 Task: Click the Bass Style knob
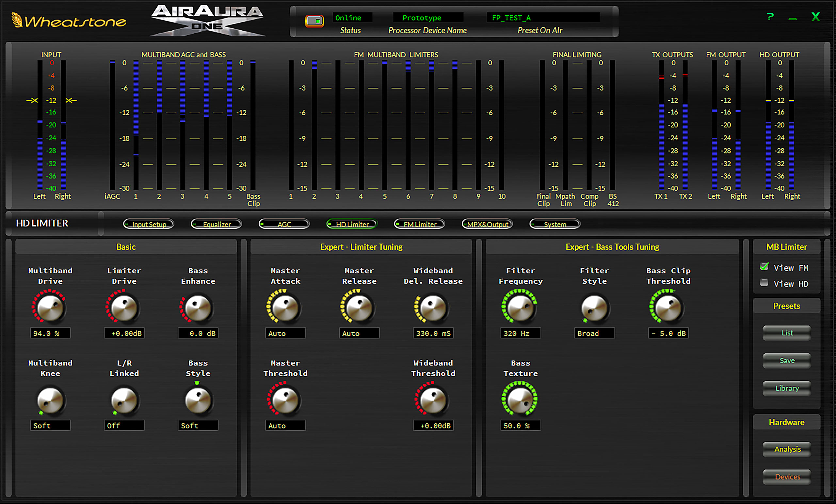pyautogui.click(x=198, y=400)
